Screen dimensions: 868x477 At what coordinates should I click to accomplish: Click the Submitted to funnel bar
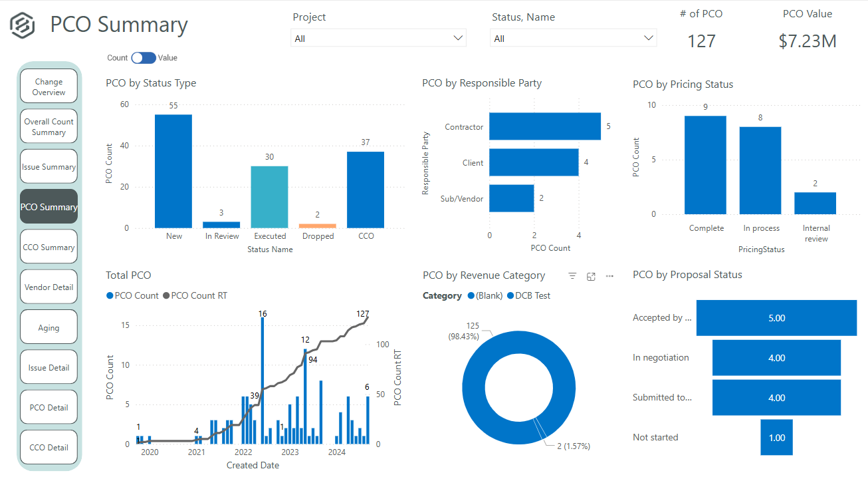[777, 398]
